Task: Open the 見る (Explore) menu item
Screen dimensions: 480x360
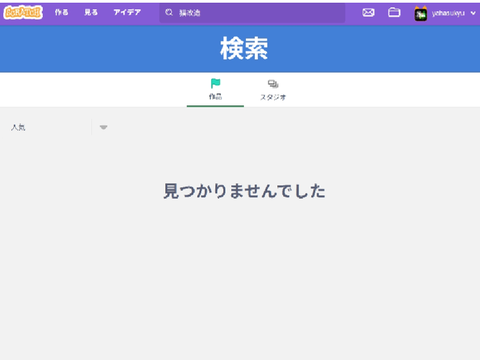Action: tap(91, 13)
